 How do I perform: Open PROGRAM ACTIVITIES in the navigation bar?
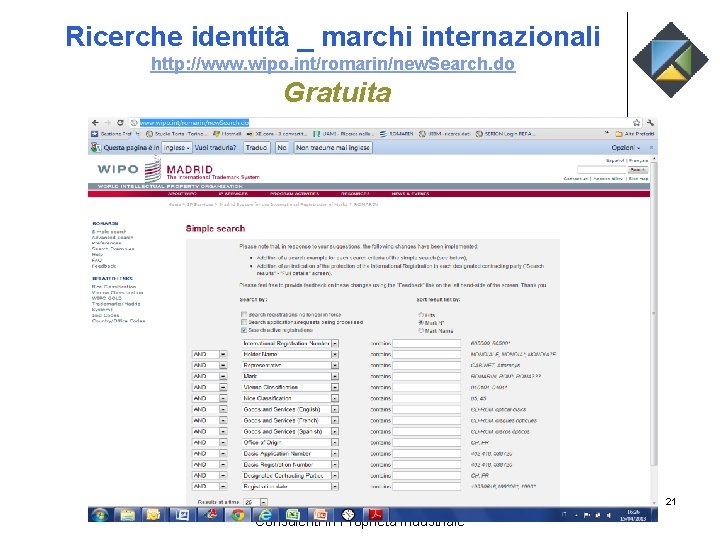point(295,194)
